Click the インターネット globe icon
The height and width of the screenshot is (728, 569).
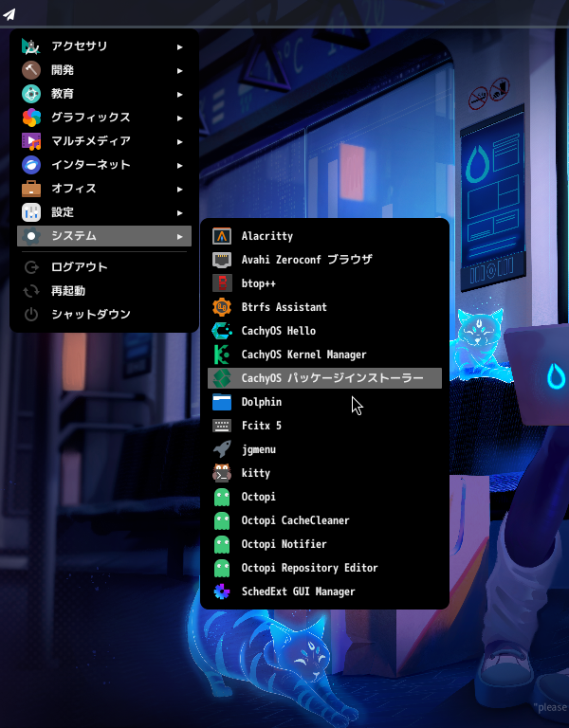click(31, 165)
